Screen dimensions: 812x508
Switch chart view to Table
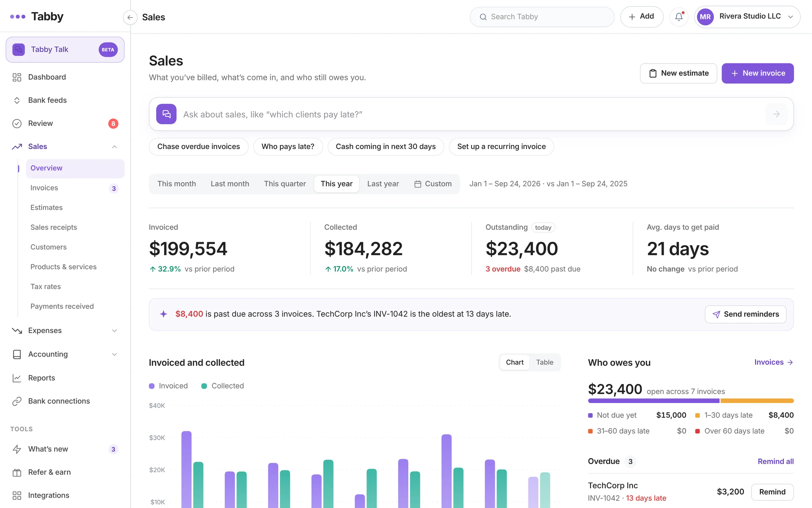click(544, 362)
